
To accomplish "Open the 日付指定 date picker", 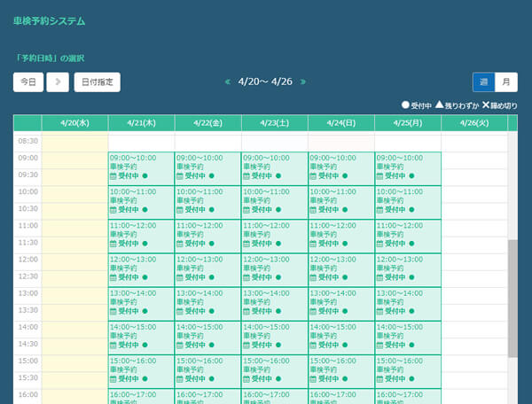I will point(97,82).
